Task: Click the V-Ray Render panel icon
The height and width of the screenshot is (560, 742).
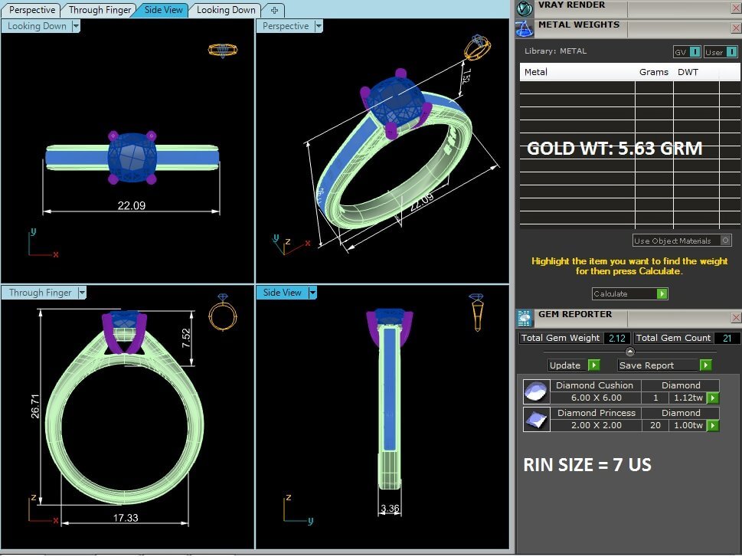Action: (x=525, y=8)
